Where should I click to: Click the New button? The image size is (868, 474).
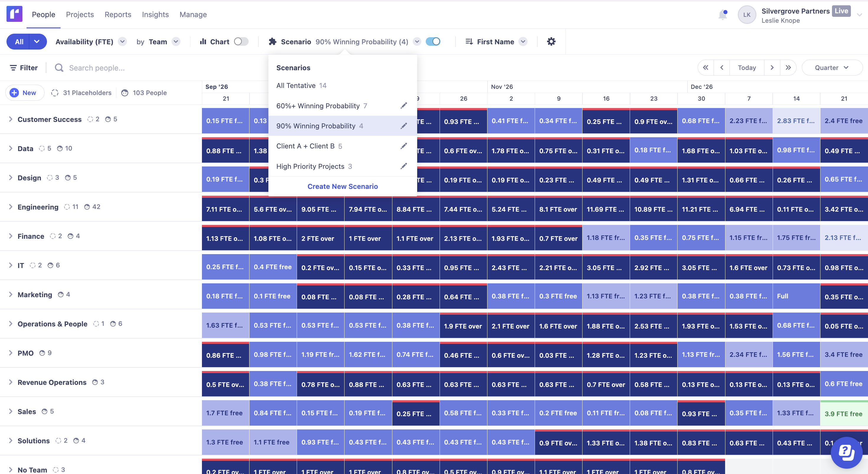tap(25, 93)
